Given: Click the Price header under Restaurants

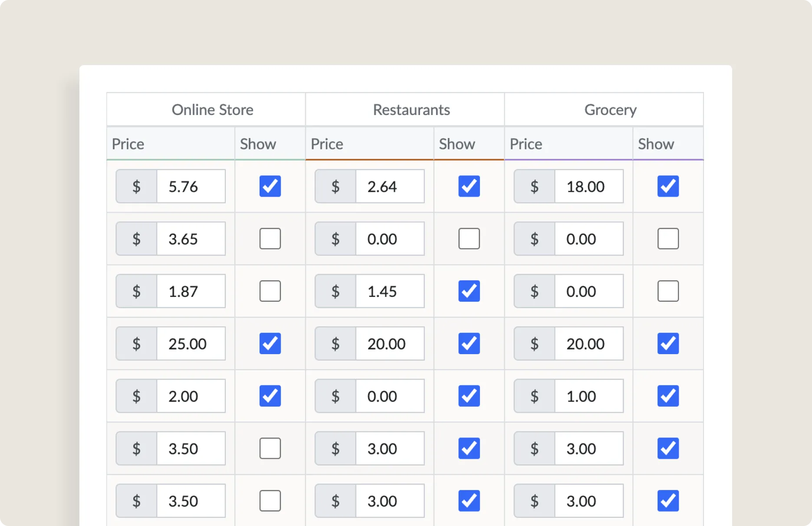Looking at the screenshot, I should [x=327, y=144].
